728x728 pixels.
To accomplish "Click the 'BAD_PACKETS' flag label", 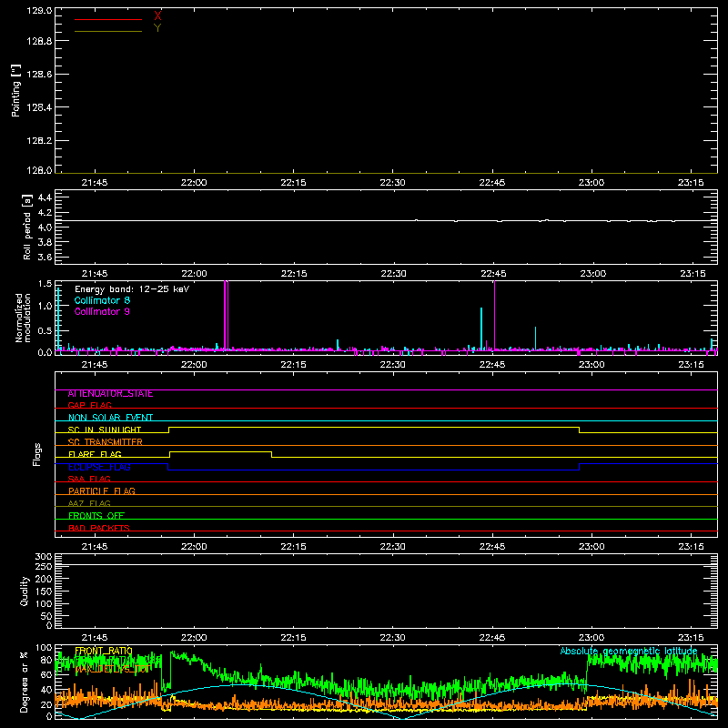I will coord(99,528).
